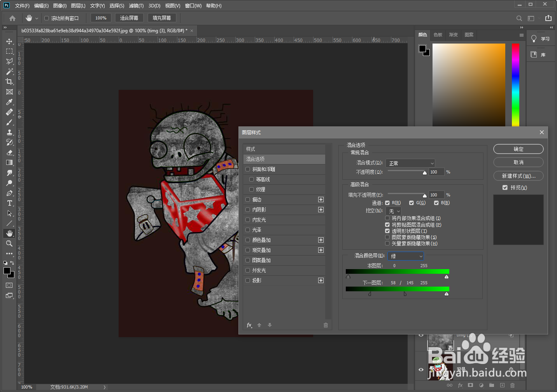This screenshot has height=392, width=557.
Task: Select the Zoom tool
Action: [9, 243]
